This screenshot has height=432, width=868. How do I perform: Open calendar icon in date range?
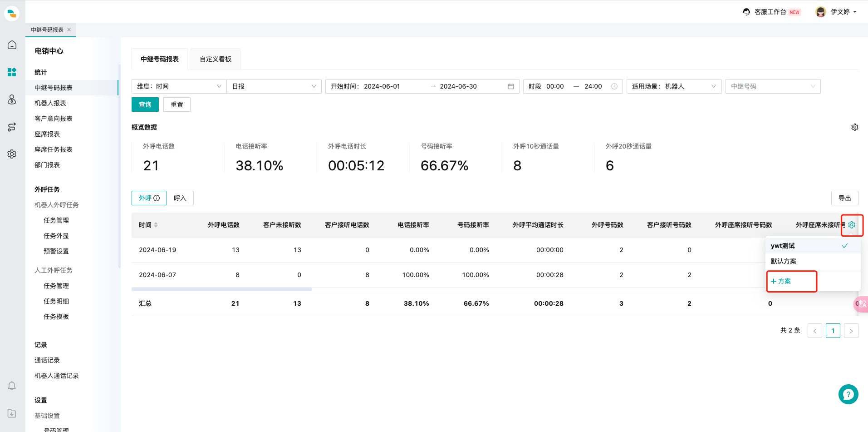[x=511, y=86]
